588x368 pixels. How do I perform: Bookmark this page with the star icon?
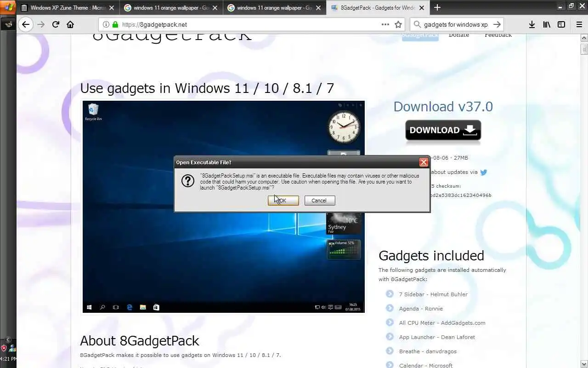coord(398,24)
